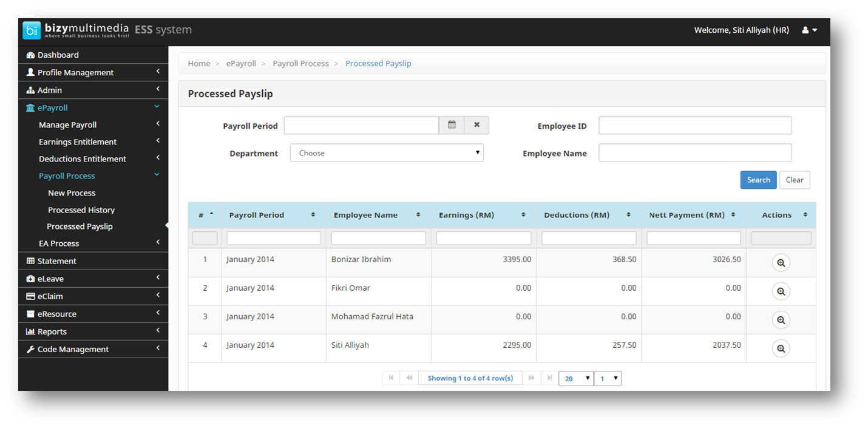Go to the first page of results
The image size is (868, 428).
pos(391,378)
